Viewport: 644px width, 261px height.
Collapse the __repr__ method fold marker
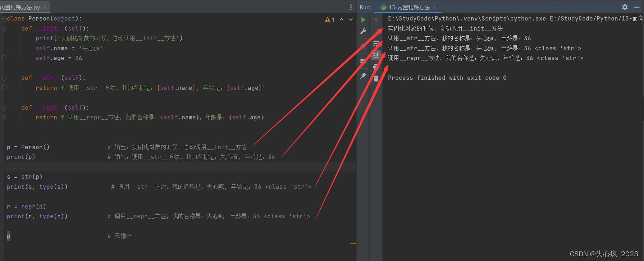click(4, 107)
